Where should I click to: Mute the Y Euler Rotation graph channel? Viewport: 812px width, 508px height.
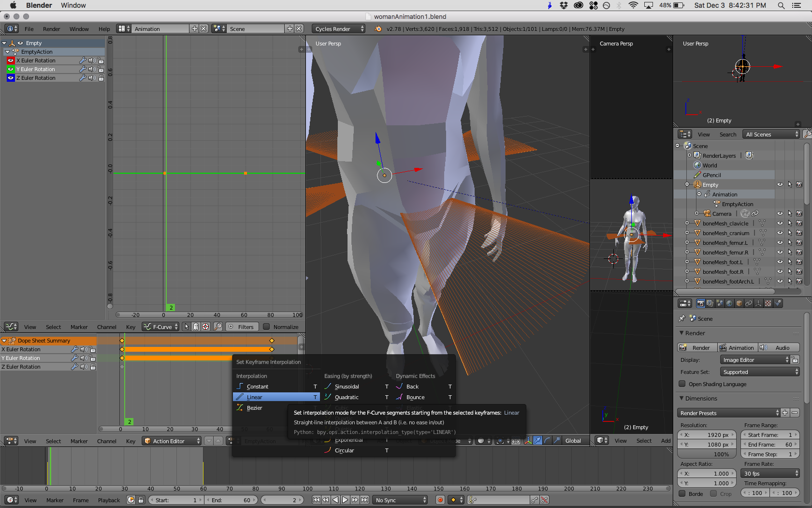[x=92, y=69]
